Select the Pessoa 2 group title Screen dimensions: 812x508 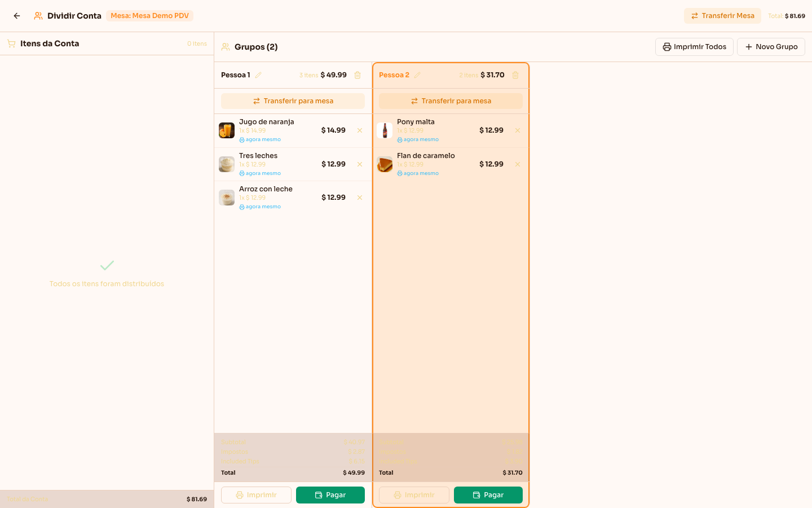point(394,75)
